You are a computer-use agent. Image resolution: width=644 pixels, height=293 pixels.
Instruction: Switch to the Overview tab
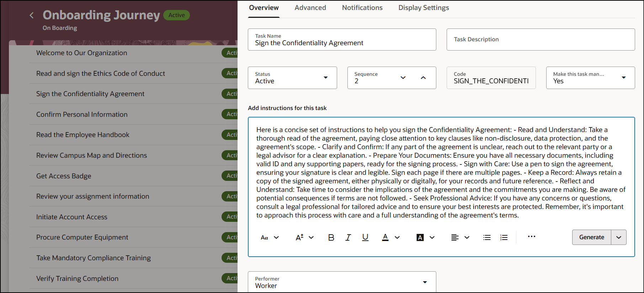264,8
